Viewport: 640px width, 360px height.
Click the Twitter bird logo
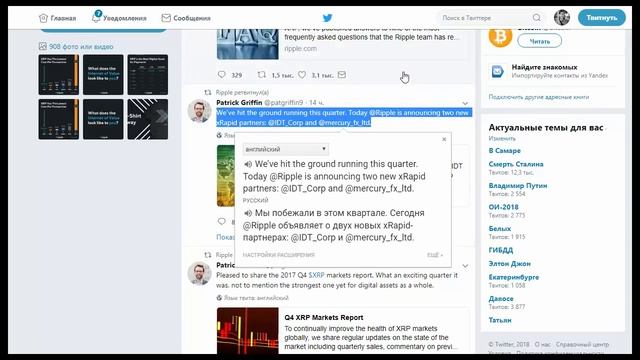click(x=327, y=18)
